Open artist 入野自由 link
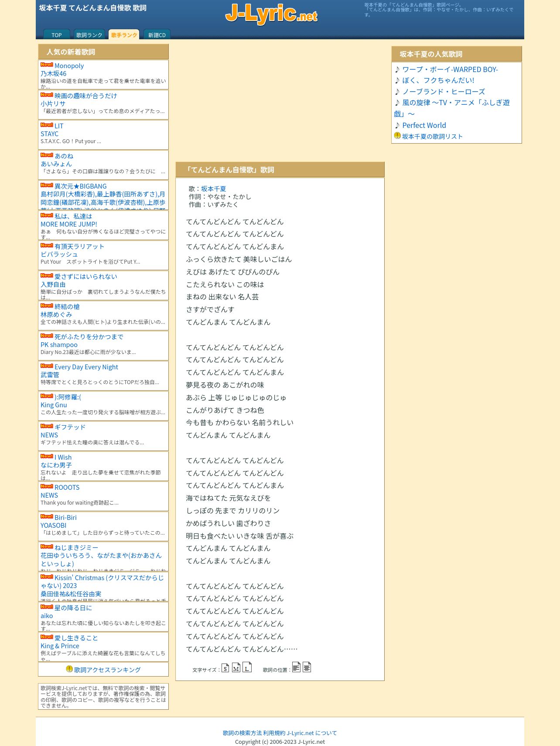Screen dimensions: 560x746 53,285
